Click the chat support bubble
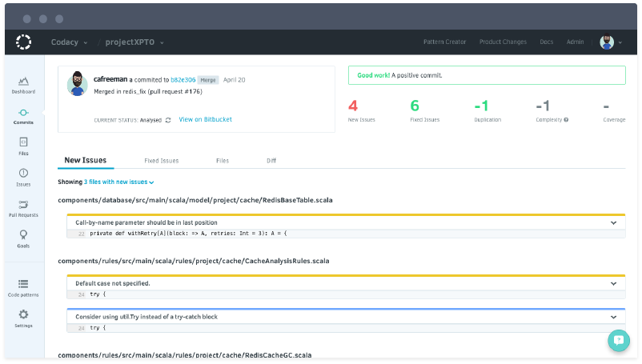 [618, 340]
